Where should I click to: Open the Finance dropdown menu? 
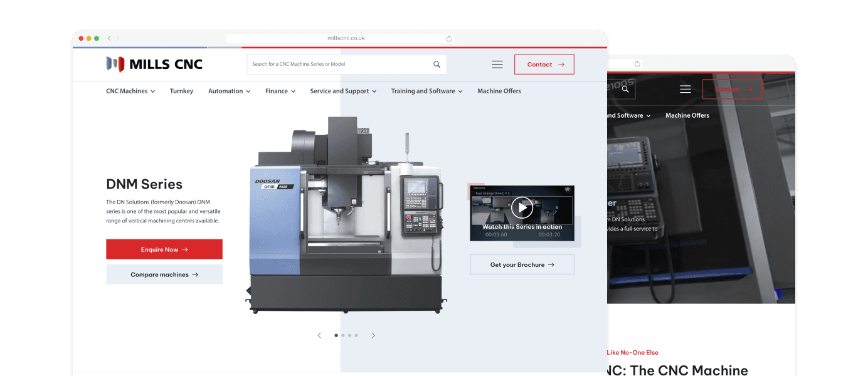coord(280,91)
